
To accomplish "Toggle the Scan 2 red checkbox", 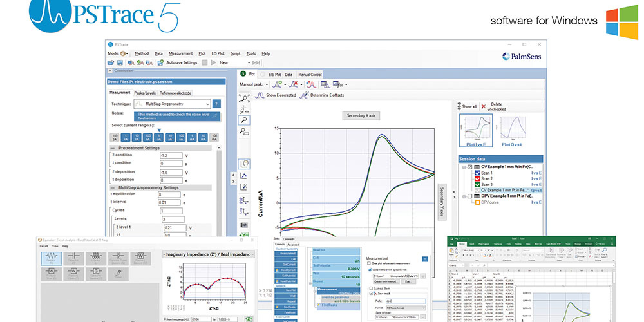I will pos(478,179).
